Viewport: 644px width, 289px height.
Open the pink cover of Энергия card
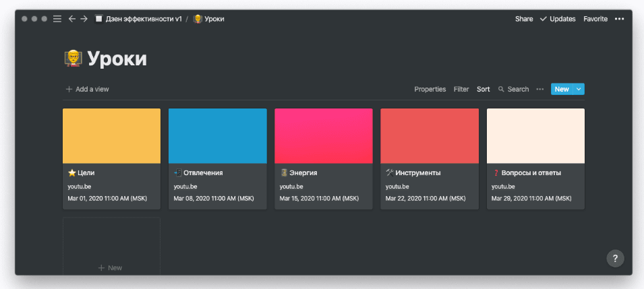pos(323,136)
